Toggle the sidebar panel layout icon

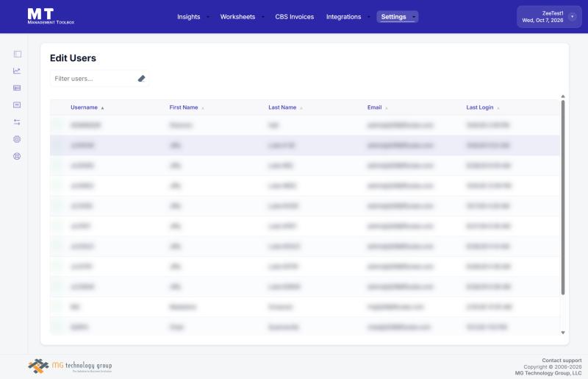click(17, 54)
